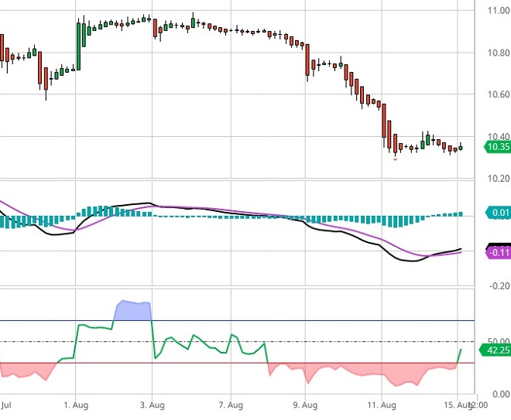Click the 10.35 current price label

pos(498,147)
